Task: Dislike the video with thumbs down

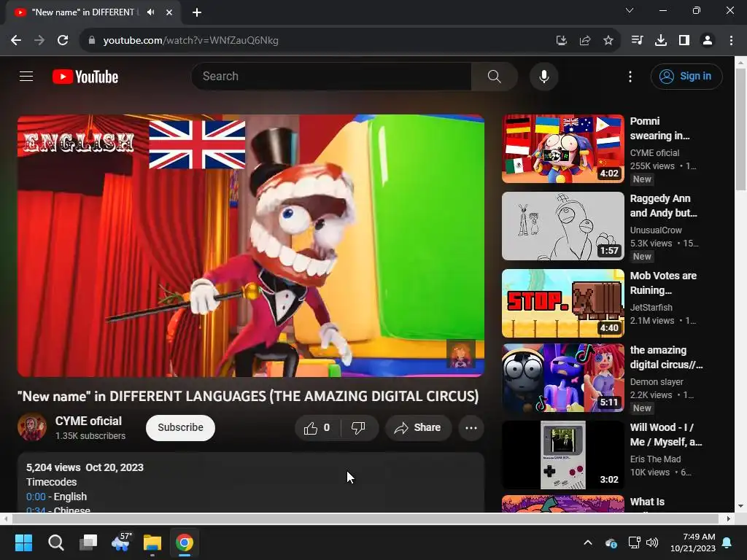Action: [x=359, y=427]
